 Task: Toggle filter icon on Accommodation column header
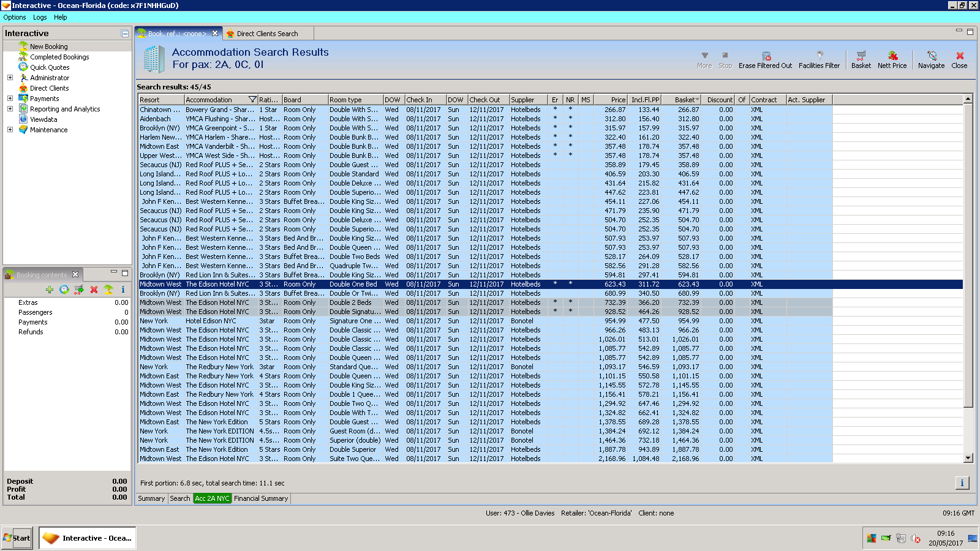click(x=252, y=100)
